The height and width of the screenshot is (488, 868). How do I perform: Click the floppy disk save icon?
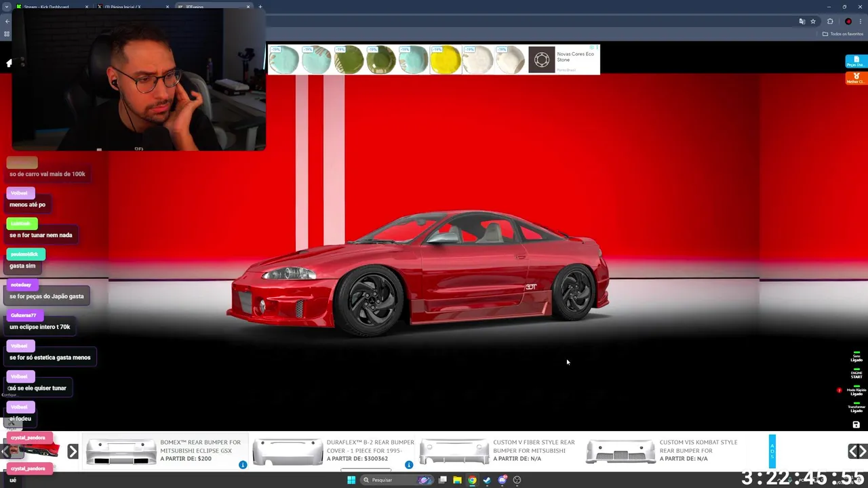coord(856,425)
